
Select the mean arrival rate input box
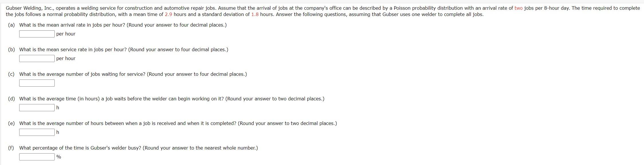(x=37, y=33)
